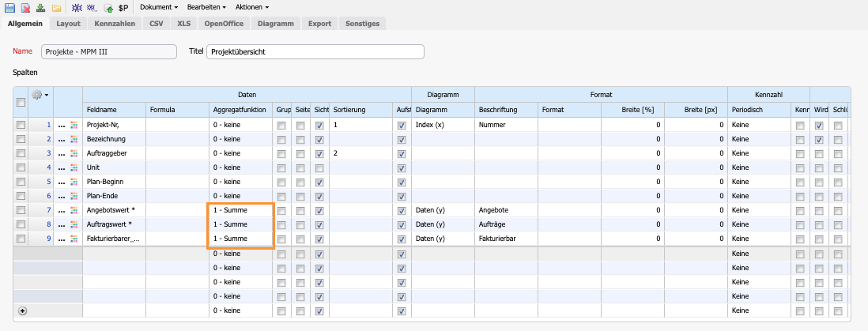This screenshot has height=331, width=868.
Task: Click the colored grid icon in Projekt-Nr row
Action: pyautogui.click(x=74, y=125)
